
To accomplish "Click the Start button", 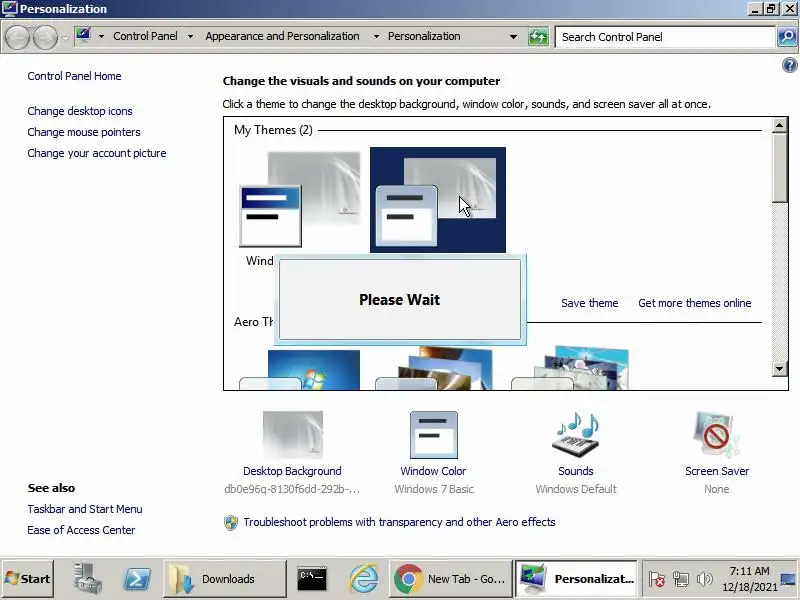I will (x=28, y=579).
